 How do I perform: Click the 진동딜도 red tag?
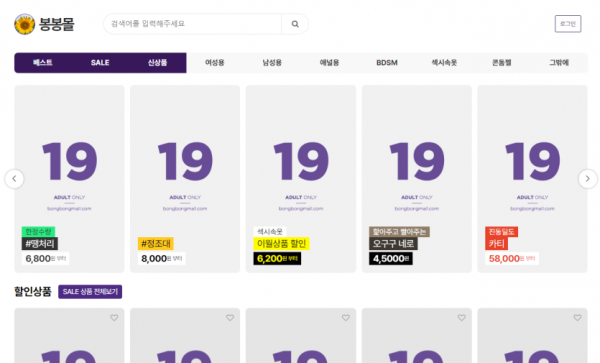(502, 231)
